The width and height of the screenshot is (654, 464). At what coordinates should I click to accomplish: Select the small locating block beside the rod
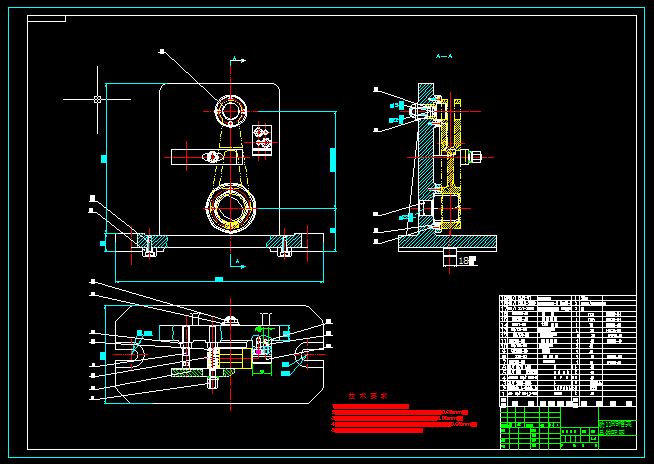tap(262, 140)
